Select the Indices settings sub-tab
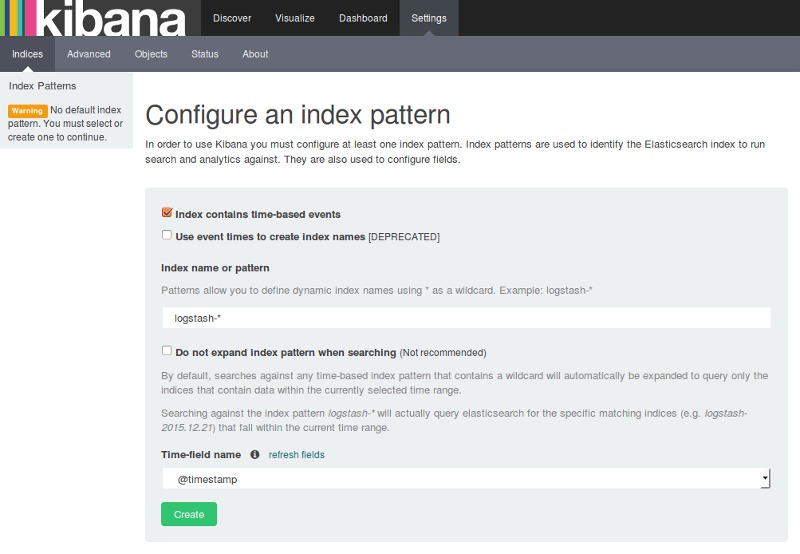The image size is (800, 554). point(27,54)
